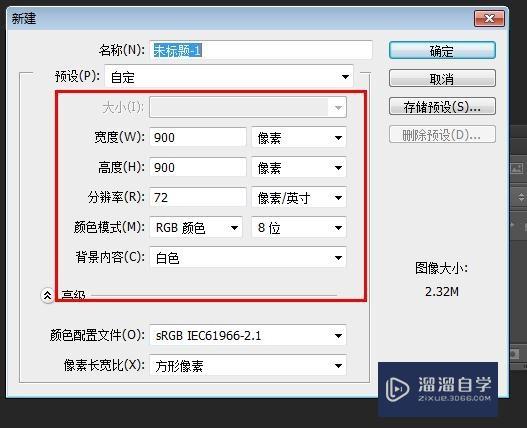
Task: Open the 像素/英寸 resolution unit dropdown
Action: pos(299,197)
